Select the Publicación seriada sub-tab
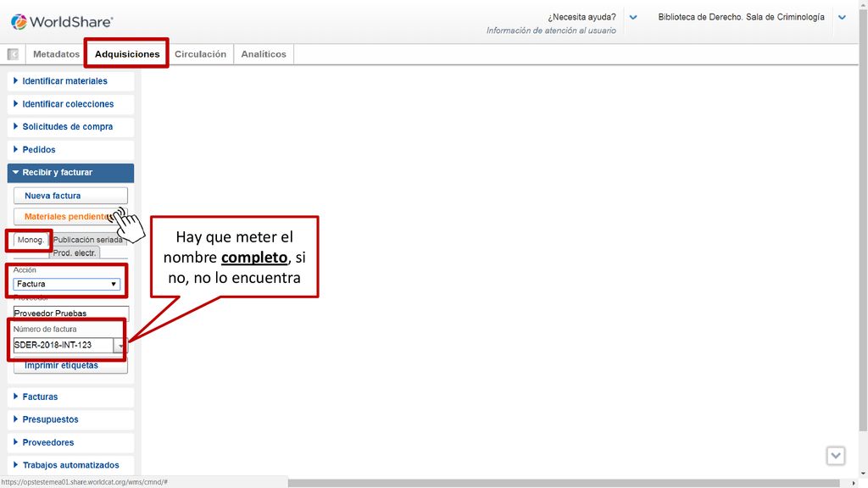The image size is (868, 488). click(x=87, y=240)
